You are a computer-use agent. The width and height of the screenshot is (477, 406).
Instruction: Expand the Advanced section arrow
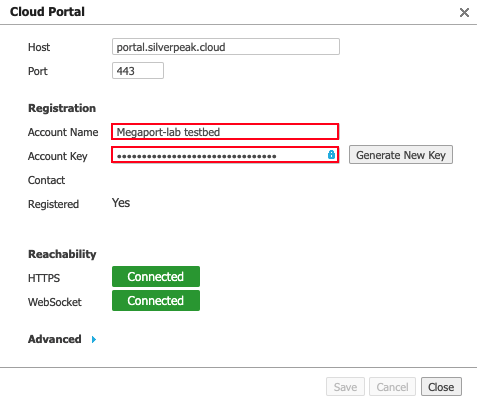point(94,339)
